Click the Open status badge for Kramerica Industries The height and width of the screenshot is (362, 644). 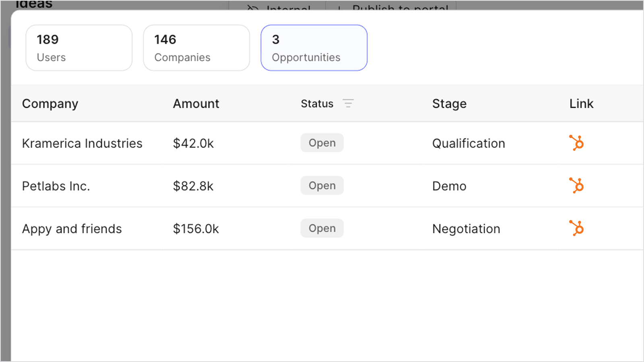pyautogui.click(x=322, y=143)
